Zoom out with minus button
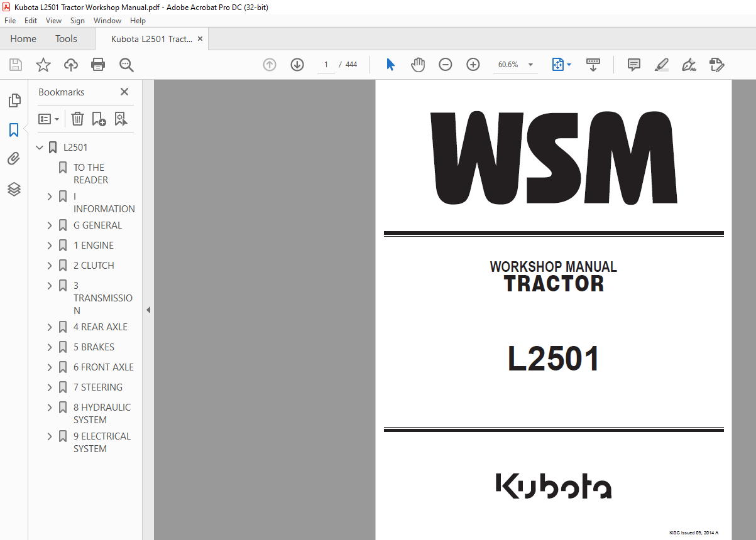 coord(446,65)
